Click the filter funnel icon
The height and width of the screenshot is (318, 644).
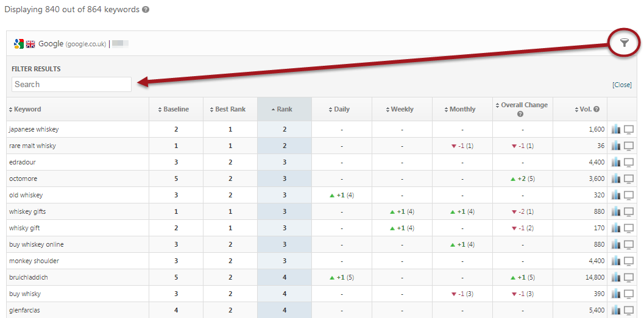coord(625,42)
